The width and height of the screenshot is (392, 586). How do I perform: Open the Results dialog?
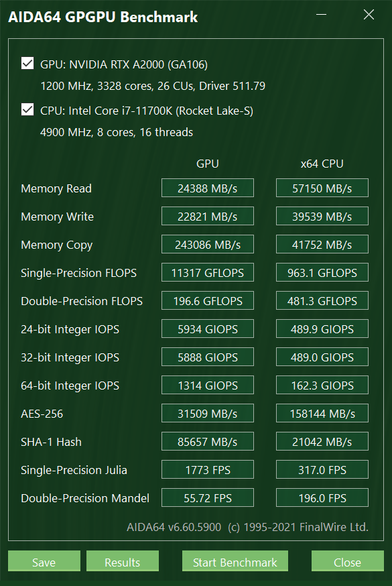pyautogui.click(x=122, y=562)
